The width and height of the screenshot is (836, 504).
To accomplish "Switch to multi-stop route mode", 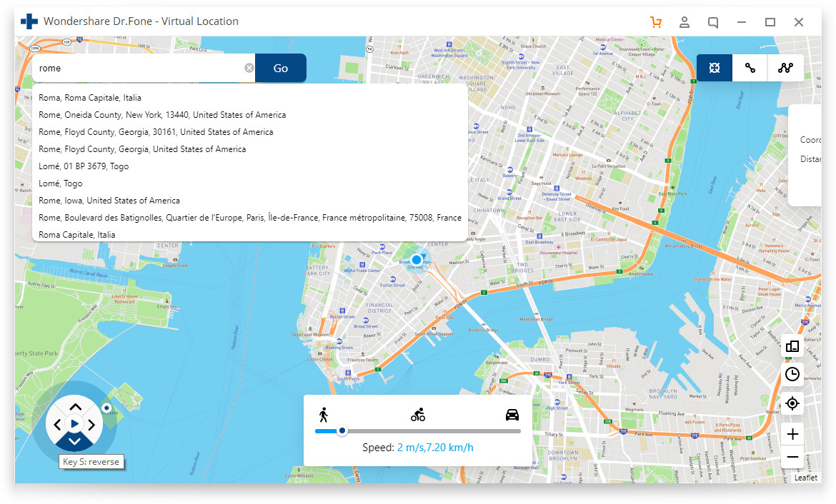I will click(784, 67).
